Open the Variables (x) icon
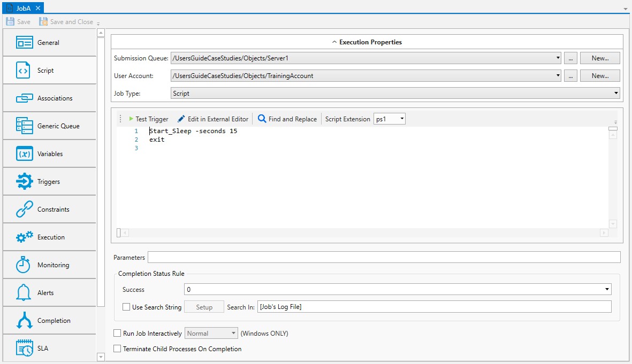The image size is (632, 364). pos(25,154)
